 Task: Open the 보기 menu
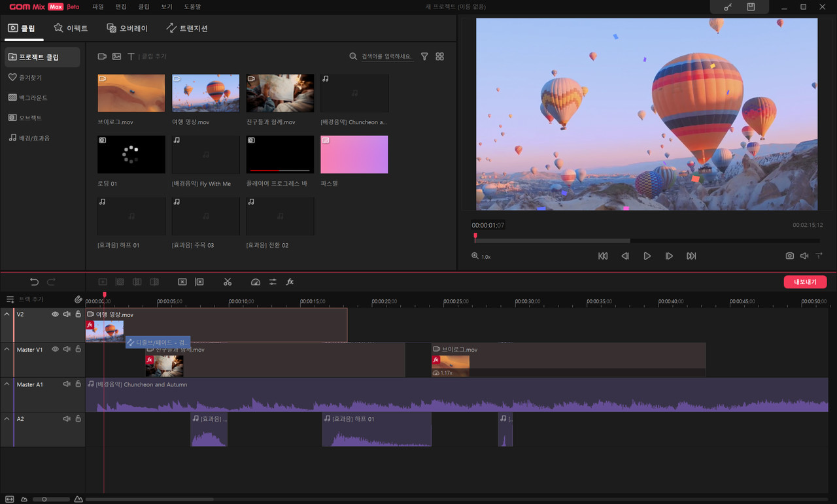[167, 7]
